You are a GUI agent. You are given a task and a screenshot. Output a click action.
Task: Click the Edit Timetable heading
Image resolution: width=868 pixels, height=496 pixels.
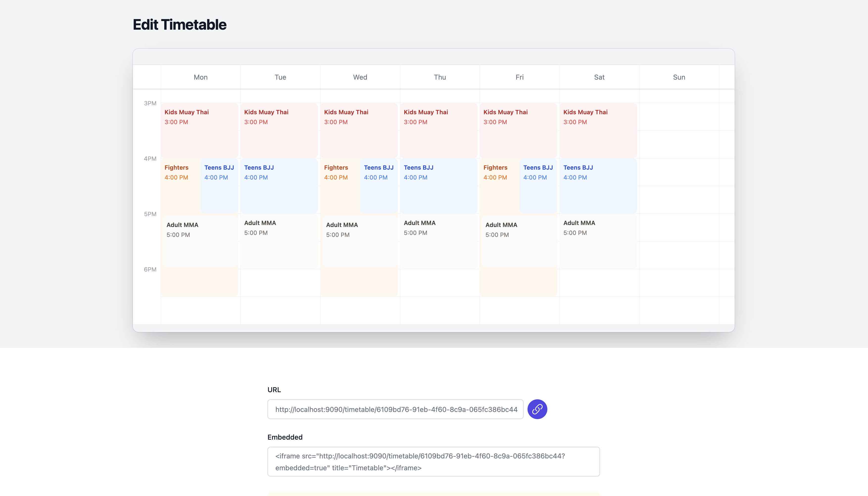(x=180, y=24)
